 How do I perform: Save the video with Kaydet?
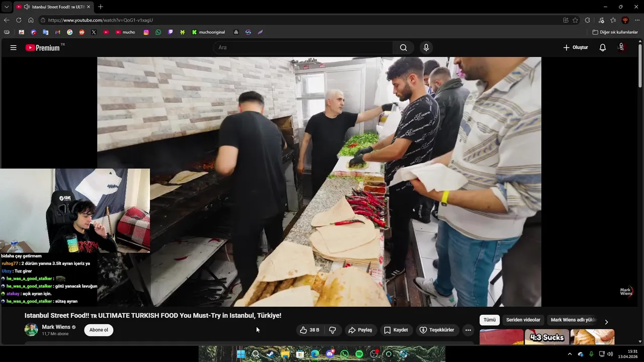click(x=396, y=330)
